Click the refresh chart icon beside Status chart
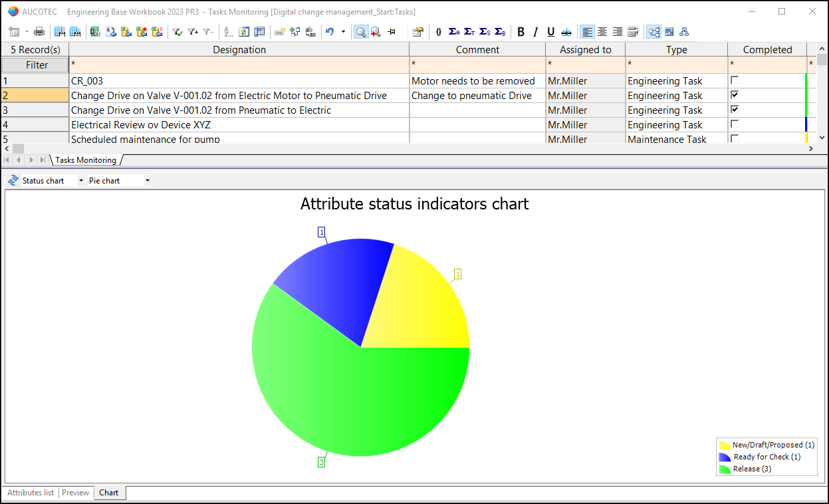The width and height of the screenshot is (829, 504). click(x=13, y=180)
